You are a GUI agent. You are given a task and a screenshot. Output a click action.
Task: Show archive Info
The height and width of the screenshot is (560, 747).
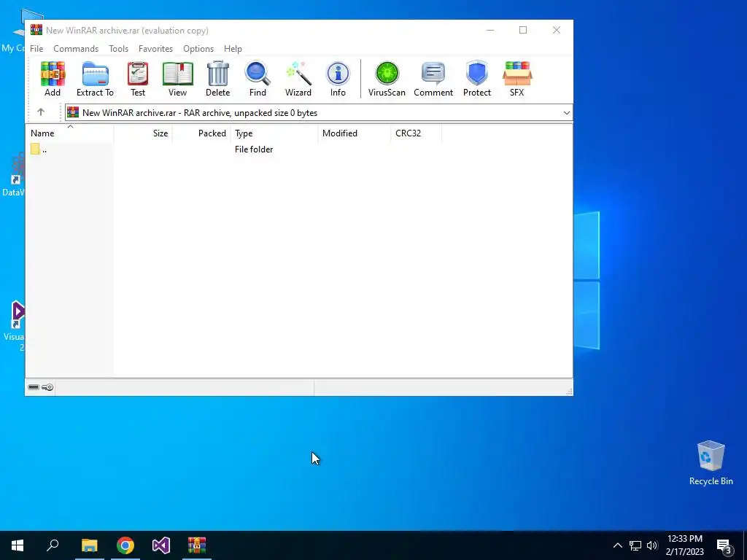pyautogui.click(x=338, y=79)
